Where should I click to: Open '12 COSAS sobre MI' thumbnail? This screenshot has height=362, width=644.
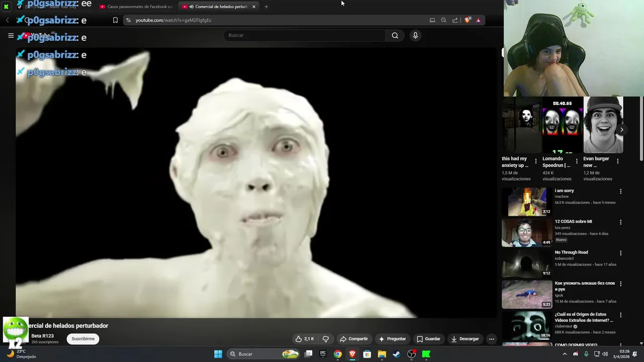pyautogui.click(x=527, y=232)
